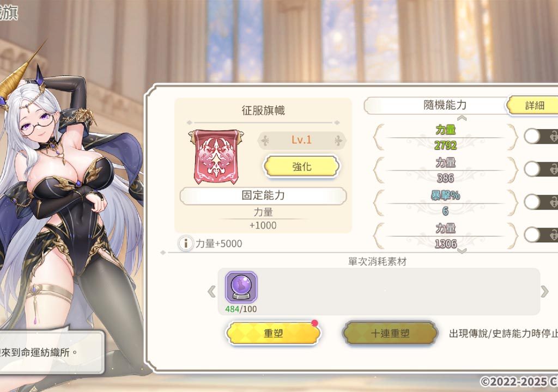Toggle the lock switch for 力量 2792

[x=541, y=136]
